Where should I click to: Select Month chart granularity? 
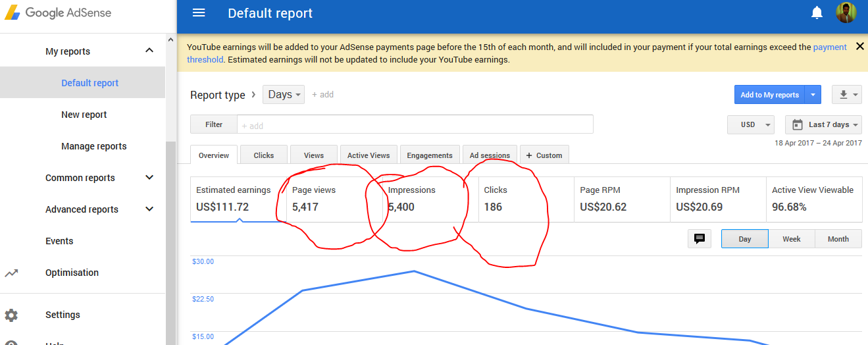click(838, 239)
